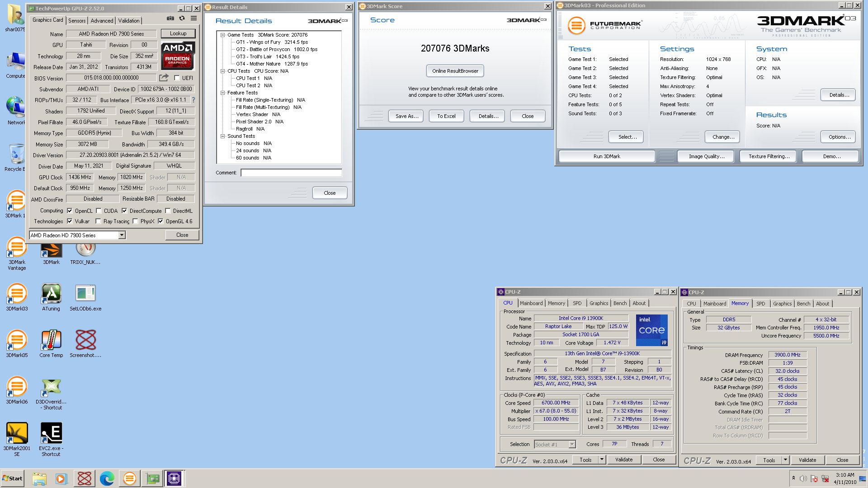The height and width of the screenshot is (488, 868).
Task: Open the GPU selection dropdown in GPU-Z
Action: pyautogui.click(x=122, y=235)
